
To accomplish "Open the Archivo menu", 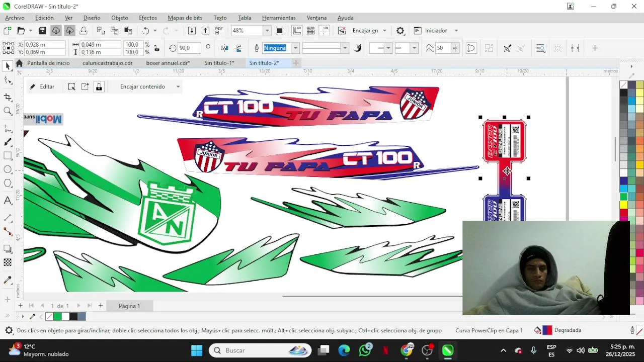I will pos(15,18).
